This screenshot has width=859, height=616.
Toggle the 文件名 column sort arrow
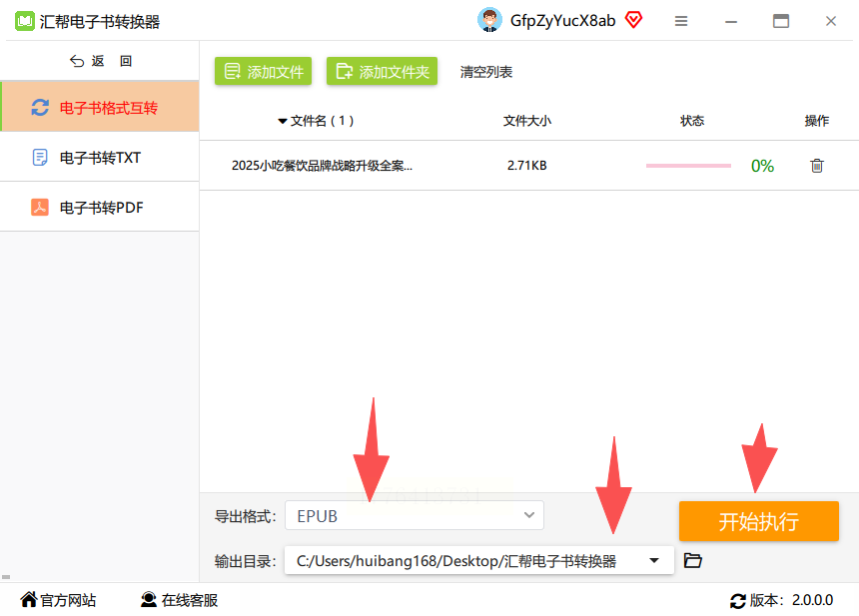pos(283,121)
